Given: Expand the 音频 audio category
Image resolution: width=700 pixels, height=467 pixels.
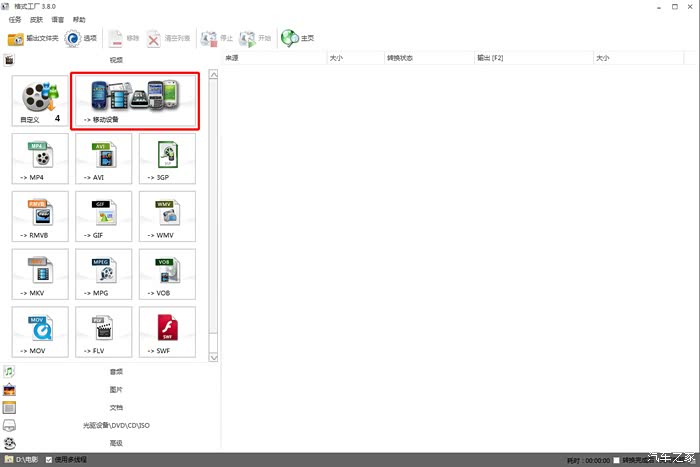Looking at the screenshot, I should (x=115, y=371).
